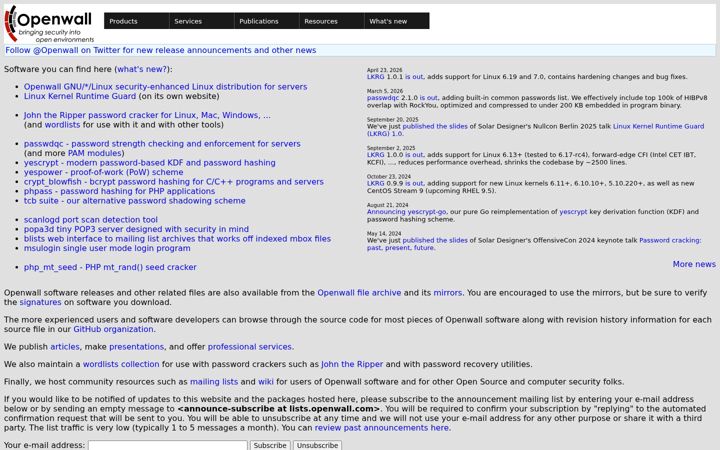Open scanlogd port scan detection tool link

pyautogui.click(x=90, y=219)
